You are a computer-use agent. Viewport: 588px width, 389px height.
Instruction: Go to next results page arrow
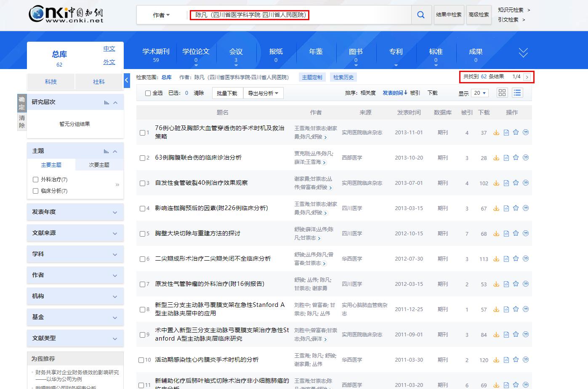(527, 77)
